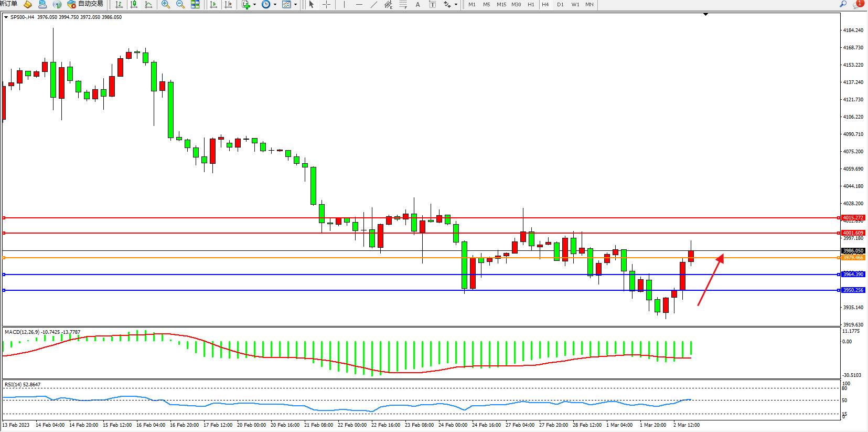
Task: Select the Fibonacci retracement tool
Action: coord(403,5)
